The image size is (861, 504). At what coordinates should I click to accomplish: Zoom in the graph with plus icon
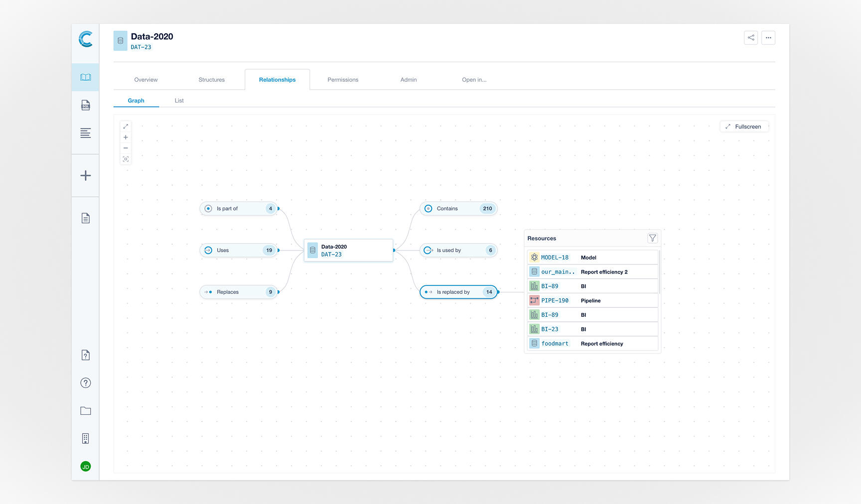pos(126,137)
